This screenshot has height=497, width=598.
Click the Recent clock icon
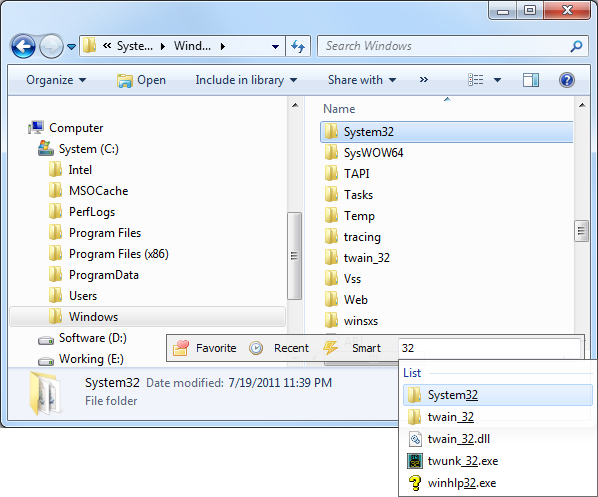point(256,348)
